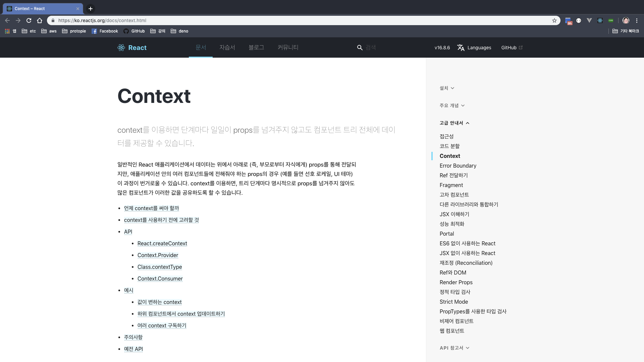This screenshot has height=362, width=644.
Task: Go to browser home page
Action: (x=40, y=20)
